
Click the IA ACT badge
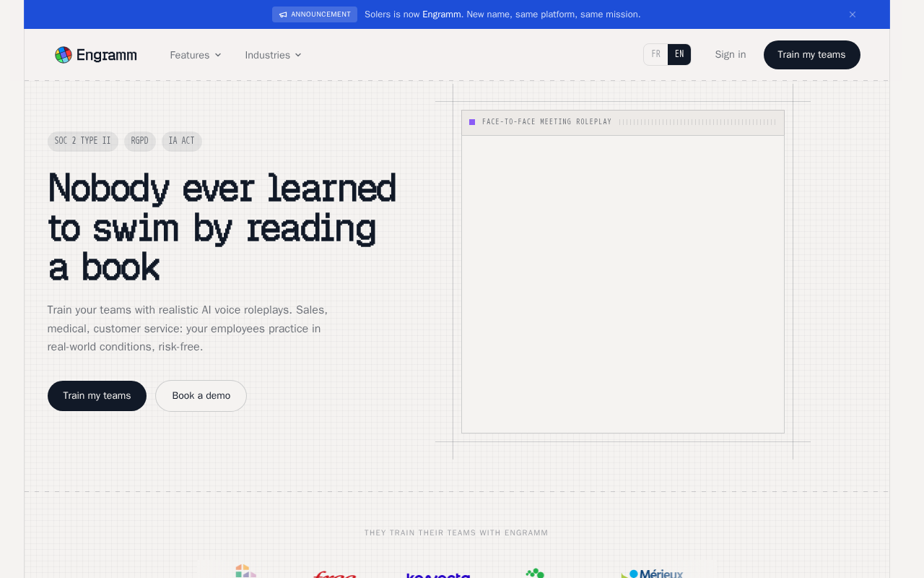coord(182,142)
